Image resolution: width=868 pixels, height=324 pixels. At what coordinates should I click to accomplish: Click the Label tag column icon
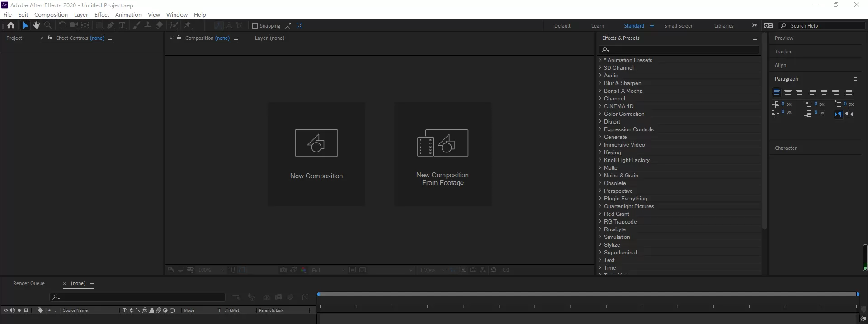[x=40, y=310]
